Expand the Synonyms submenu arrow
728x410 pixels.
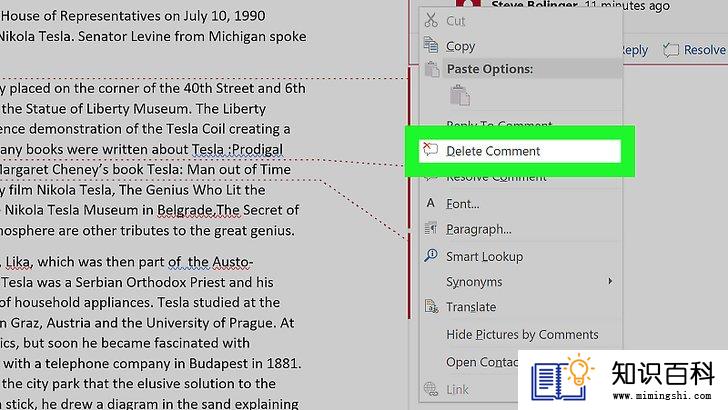(x=610, y=281)
